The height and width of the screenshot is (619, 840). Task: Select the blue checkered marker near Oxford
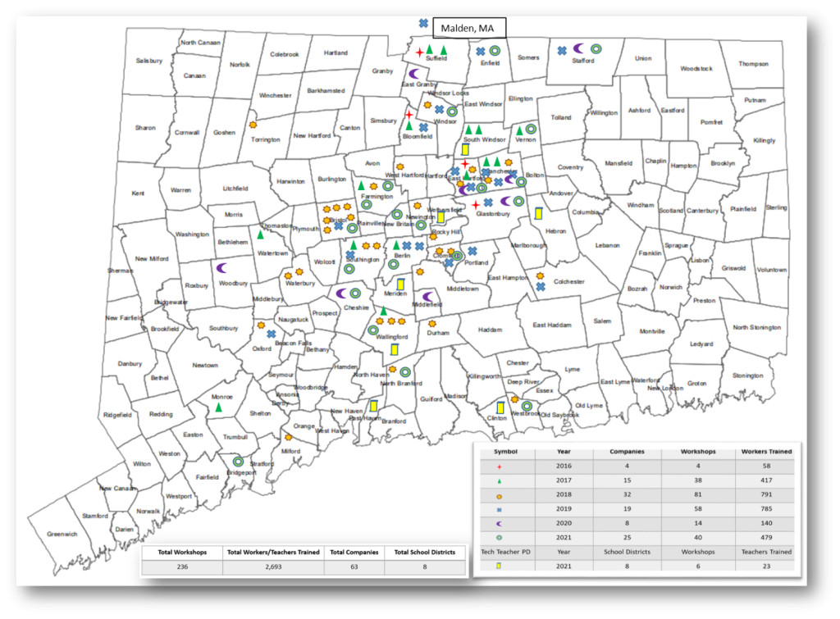(272, 334)
